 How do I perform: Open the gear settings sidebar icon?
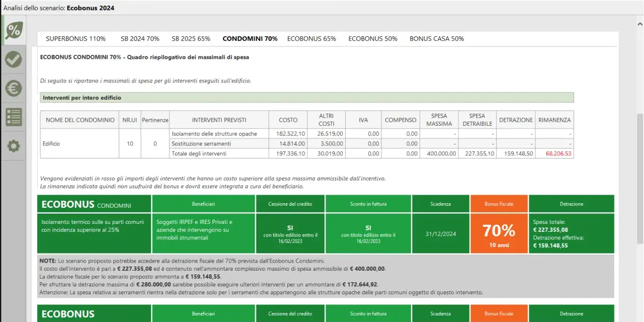[x=14, y=146]
